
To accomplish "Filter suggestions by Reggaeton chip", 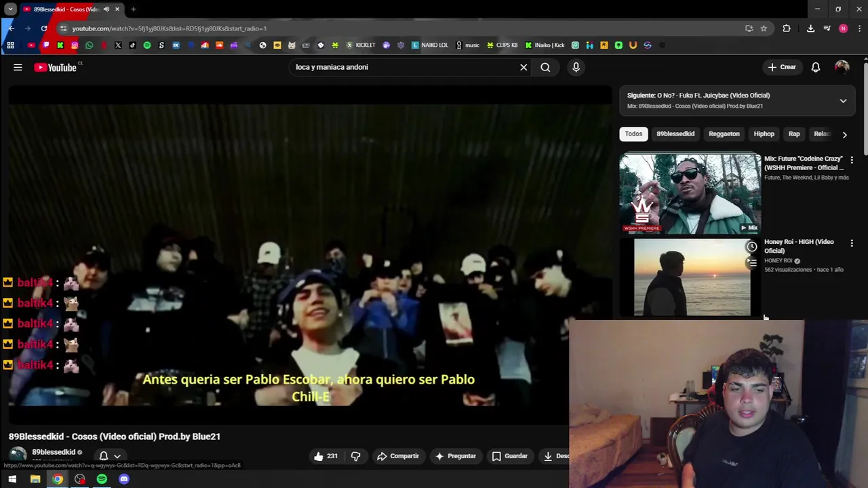I will pos(724,134).
